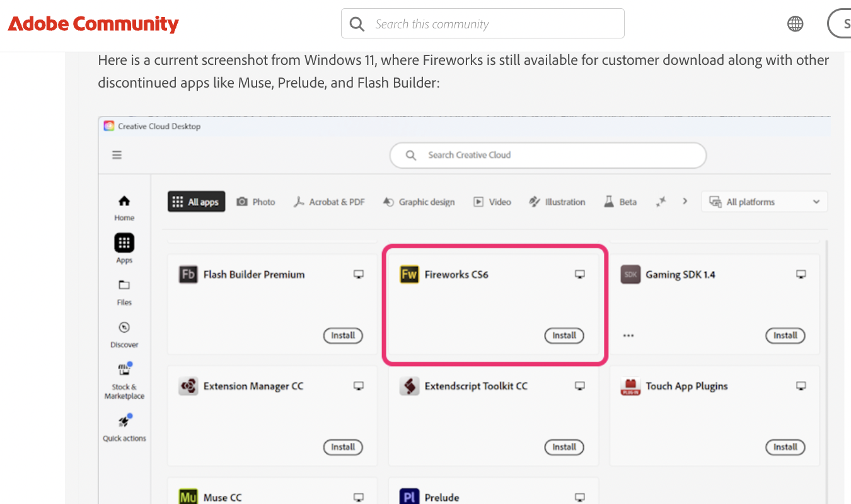Switch to the Illustration category tab
Screen dimensions: 851x504
coord(557,202)
